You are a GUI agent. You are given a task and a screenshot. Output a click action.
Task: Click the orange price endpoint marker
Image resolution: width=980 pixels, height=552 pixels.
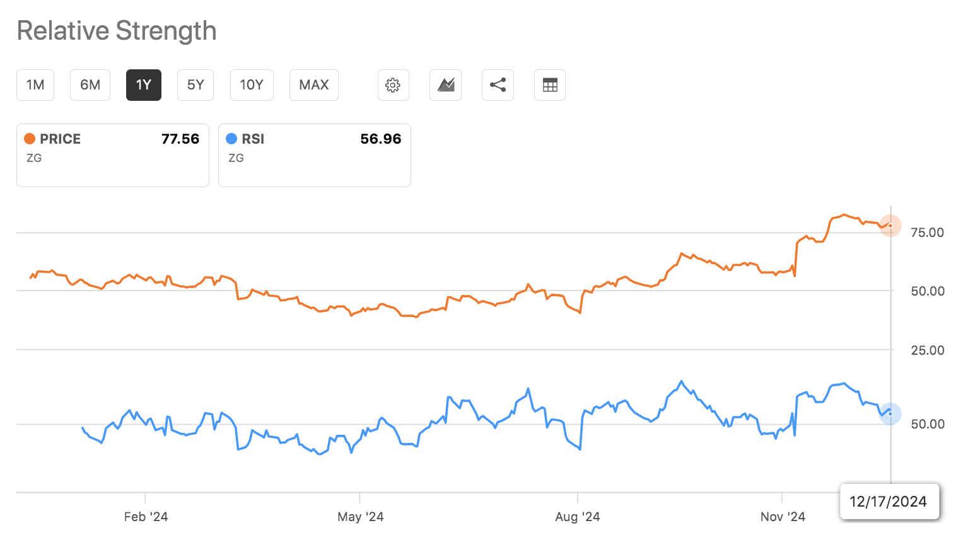890,226
